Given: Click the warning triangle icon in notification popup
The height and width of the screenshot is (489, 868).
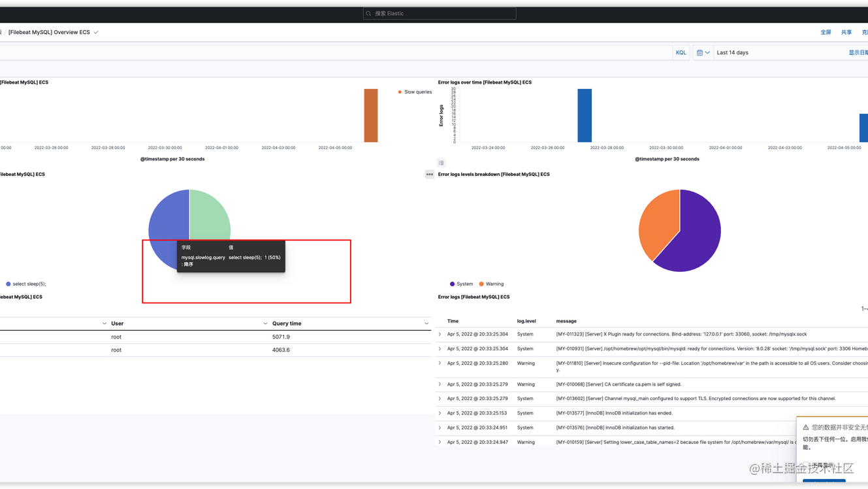Looking at the screenshot, I should [x=806, y=428].
